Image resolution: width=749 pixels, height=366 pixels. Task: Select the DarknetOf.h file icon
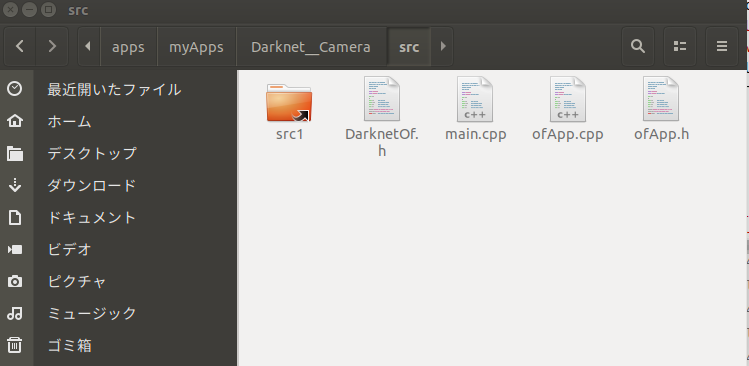click(382, 98)
